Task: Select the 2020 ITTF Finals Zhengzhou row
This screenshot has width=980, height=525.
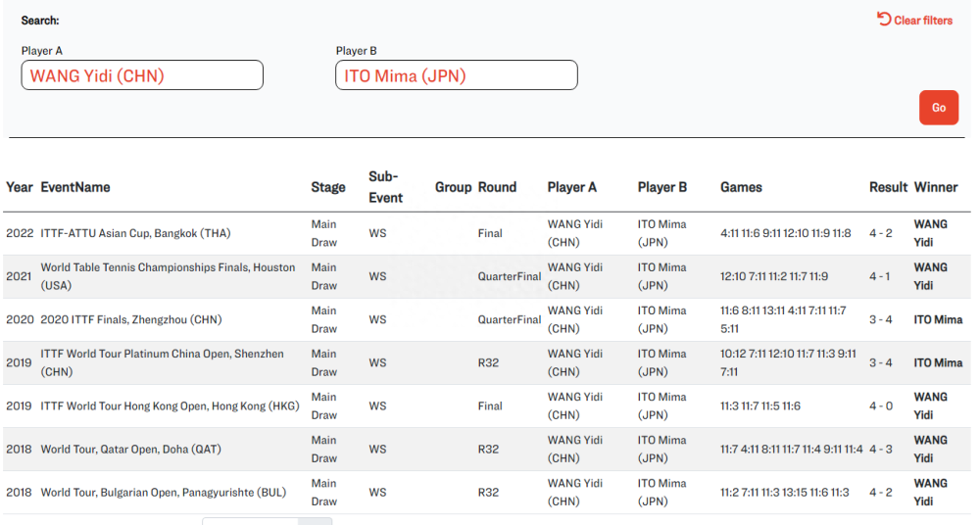Action: click(487, 319)
